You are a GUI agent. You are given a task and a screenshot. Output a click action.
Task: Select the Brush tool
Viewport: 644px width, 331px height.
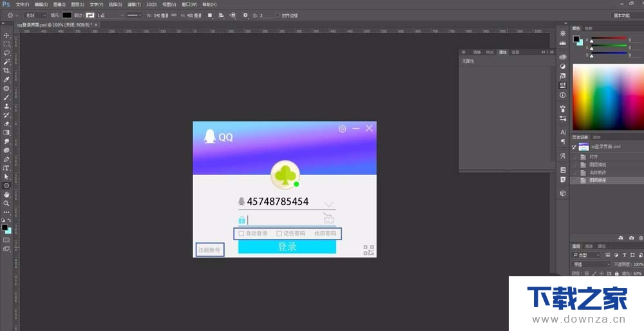[x=6, y=97]
